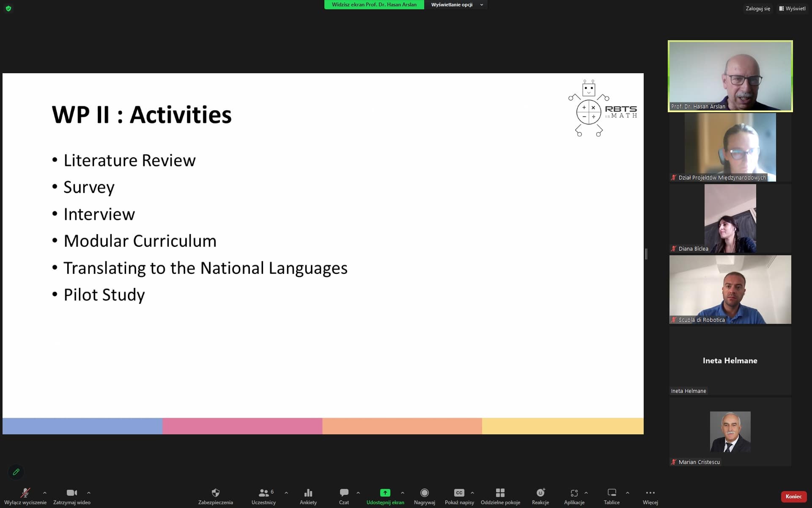Open Tablice whiteboards
Screen dimensions: 812x508
[x=612, y=496]
